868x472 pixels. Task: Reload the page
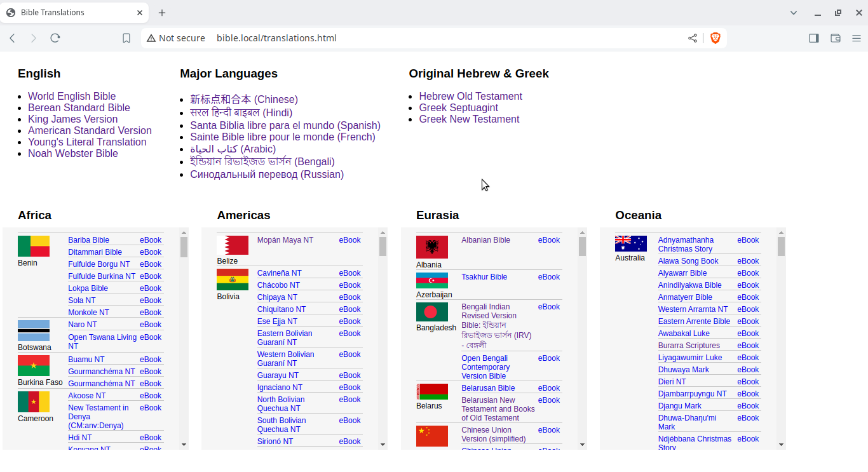click(x=55, y=38)
